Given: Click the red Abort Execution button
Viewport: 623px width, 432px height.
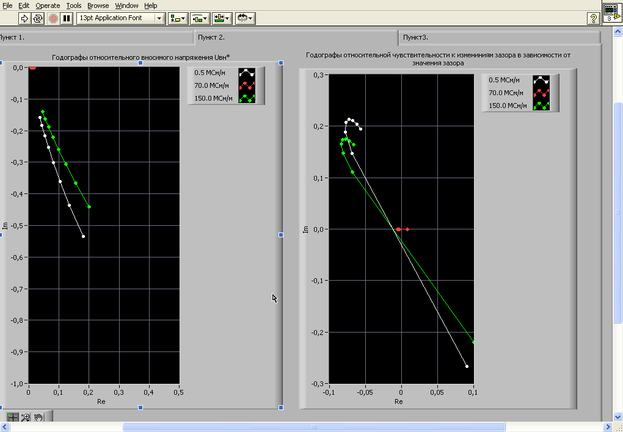Looking at the screenshot, I should [x=53, y=18].
